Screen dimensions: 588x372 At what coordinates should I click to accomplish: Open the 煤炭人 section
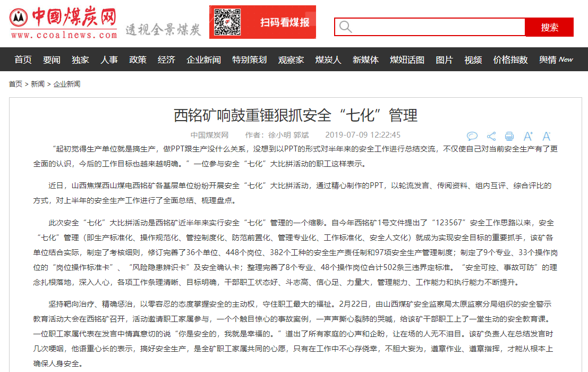tap(328, 60)
